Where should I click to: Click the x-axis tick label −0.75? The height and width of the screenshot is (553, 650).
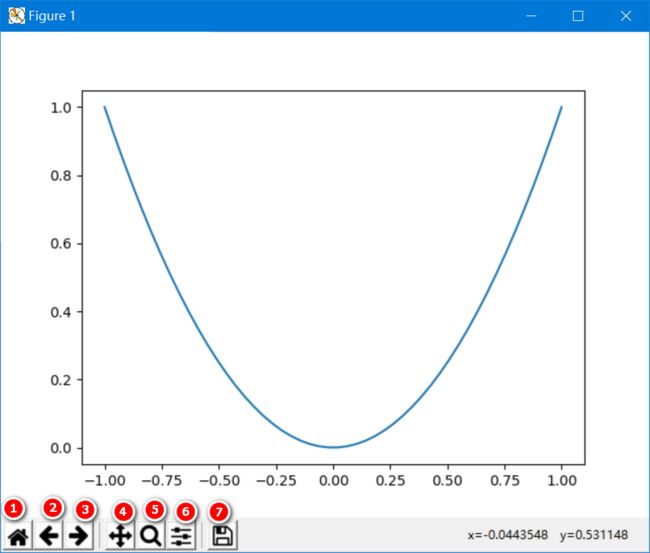click(x=162, y=481)
